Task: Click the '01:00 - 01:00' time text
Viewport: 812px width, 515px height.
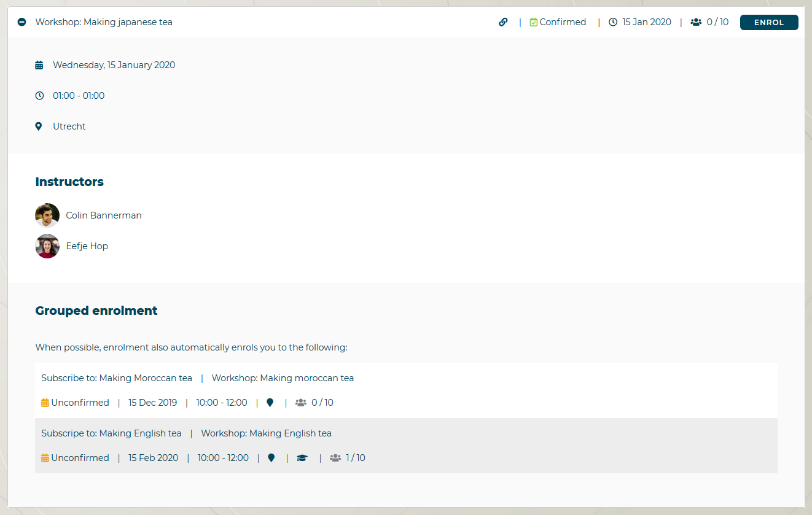Action: click(x=79, y=96)
